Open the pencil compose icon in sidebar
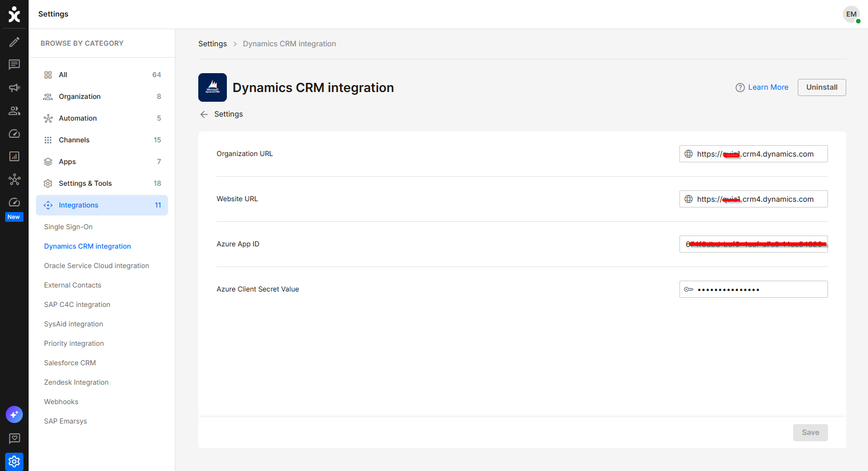This screenshot has width=868, height=471. point(14,42)
